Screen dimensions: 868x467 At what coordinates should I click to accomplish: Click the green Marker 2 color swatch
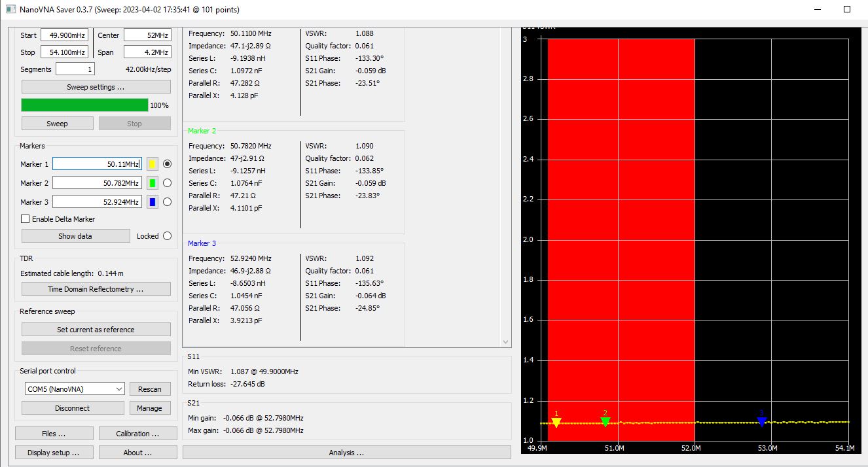coord(152,183)
